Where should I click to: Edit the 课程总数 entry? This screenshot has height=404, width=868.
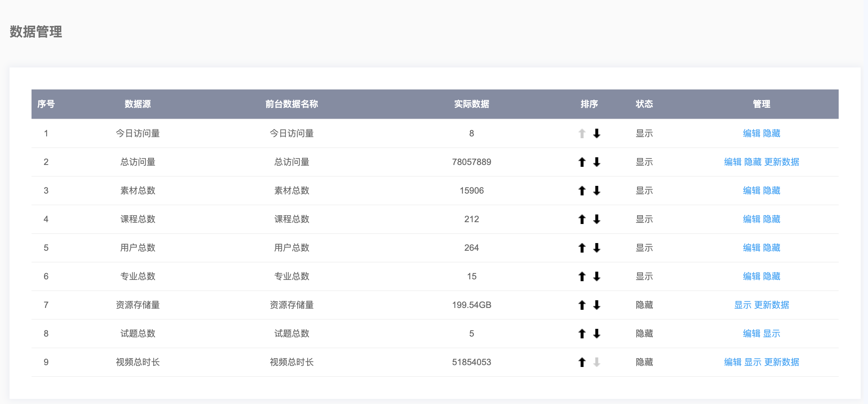click(751, 219)
